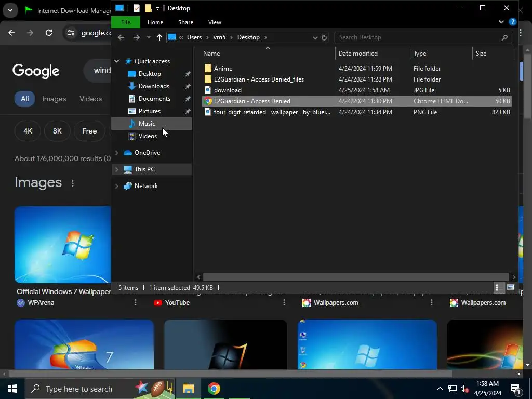Image resolution: width=532 pixels, height=399 pixels.
Task: Go back in Explorer navigation
Action: point(121,37)
